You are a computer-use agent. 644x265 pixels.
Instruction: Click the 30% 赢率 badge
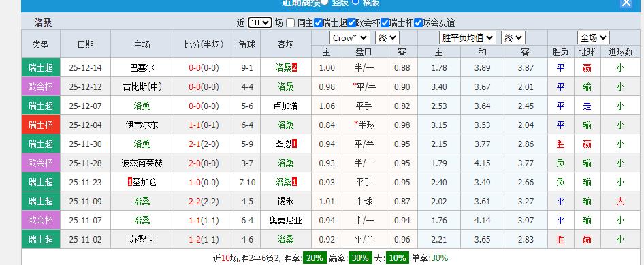(x=360, y=258)
